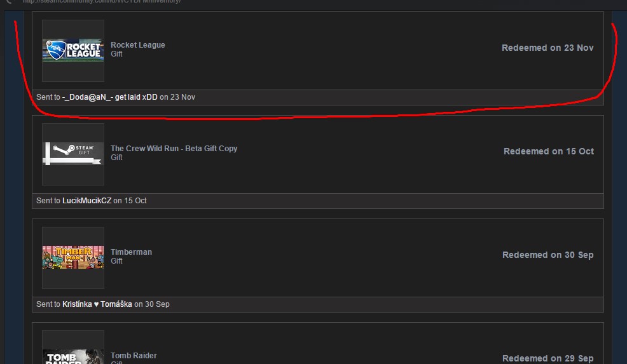Click the Gift label under Timberman
This screenshot has width=627, height=364.
coord(116,261)
